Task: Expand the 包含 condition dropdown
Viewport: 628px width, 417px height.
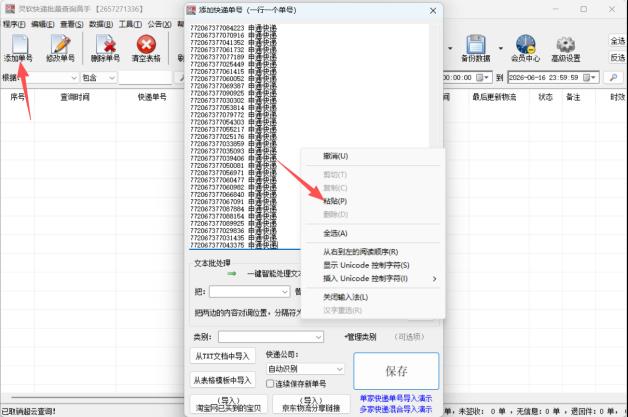Action: tap(99, 77)
